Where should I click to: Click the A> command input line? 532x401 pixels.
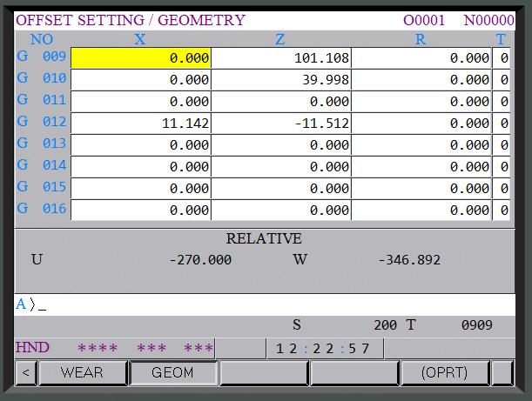pyautogui.click(x=265, y=304)
